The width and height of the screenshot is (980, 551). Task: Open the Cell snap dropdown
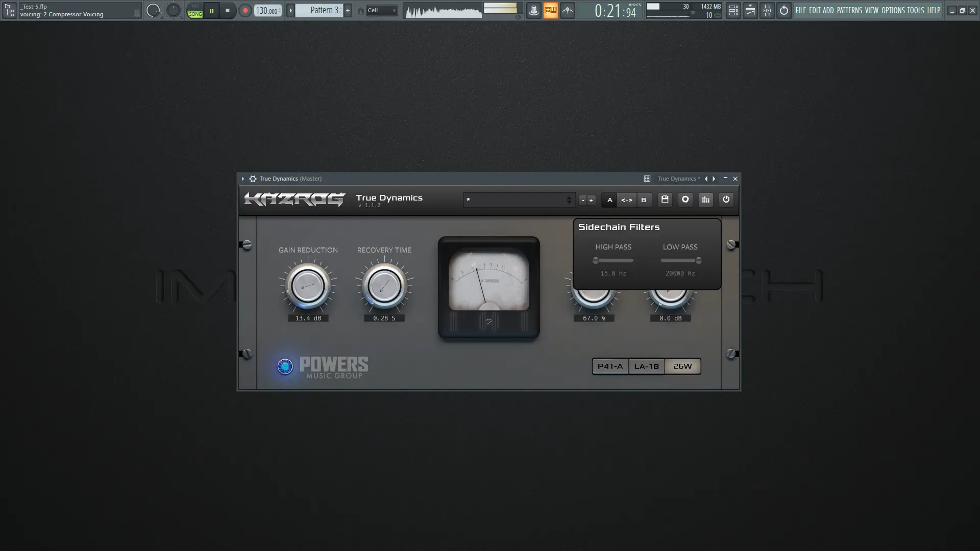click(381, 10)
